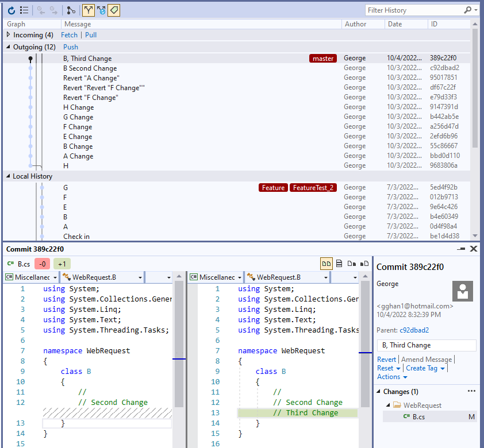This screenshot has width=484, height=448.
Task: Click the Refresh history icon
Action: [11, 10]
